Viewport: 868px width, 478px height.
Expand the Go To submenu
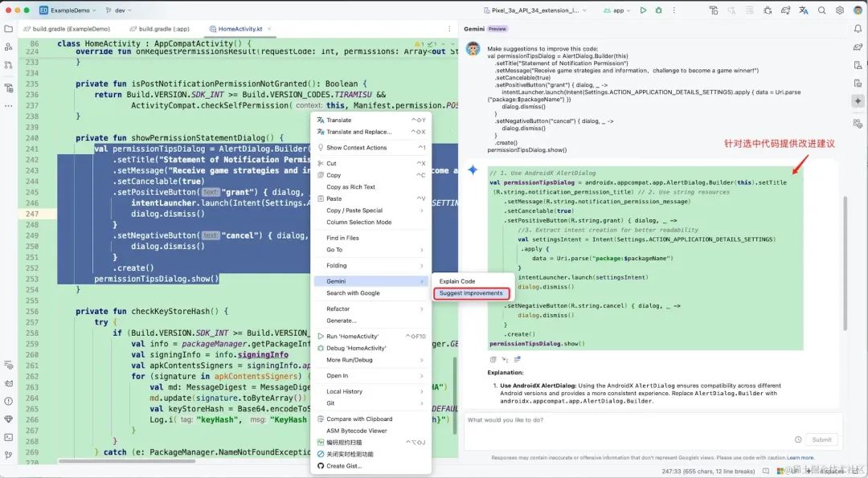[371, 250]
